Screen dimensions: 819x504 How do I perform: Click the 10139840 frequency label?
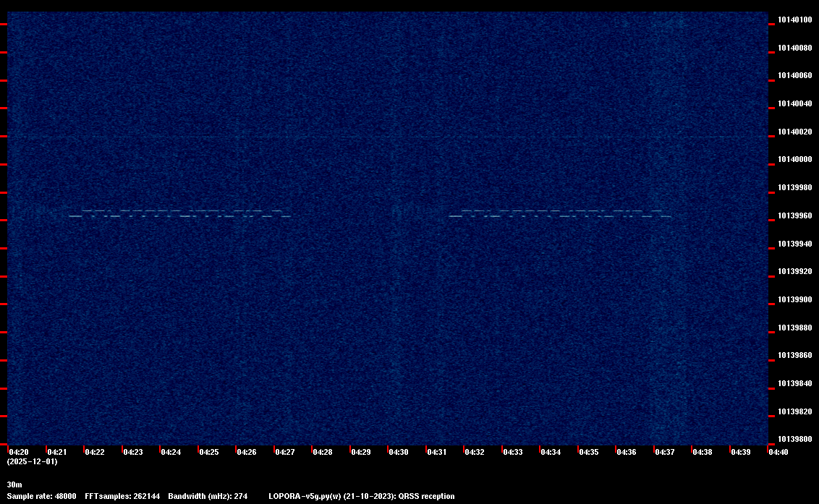coord(795,383)
